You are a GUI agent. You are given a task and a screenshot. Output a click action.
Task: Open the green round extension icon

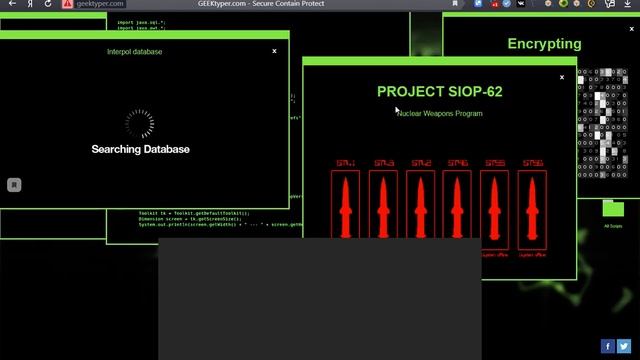563,4
